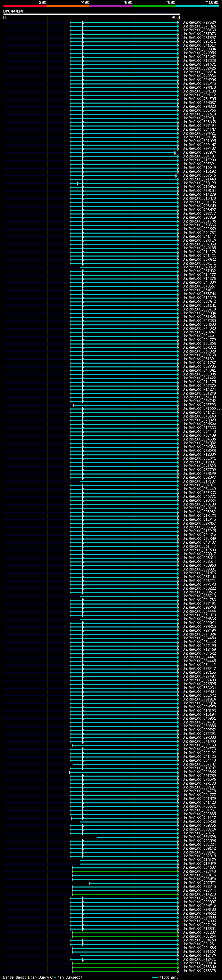Click the end position label 402
The image size is (222, 980).
click(175, 17)
